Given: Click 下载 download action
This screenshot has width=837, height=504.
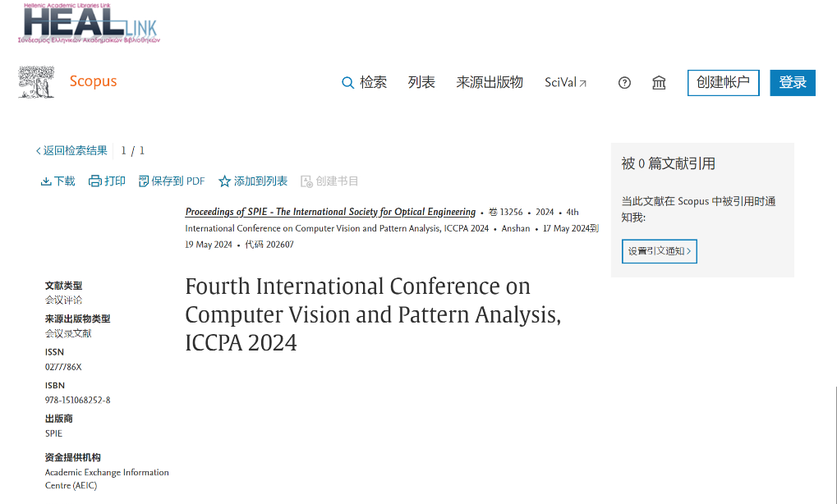Looking at the screenshot, I should tap(57, 181).
